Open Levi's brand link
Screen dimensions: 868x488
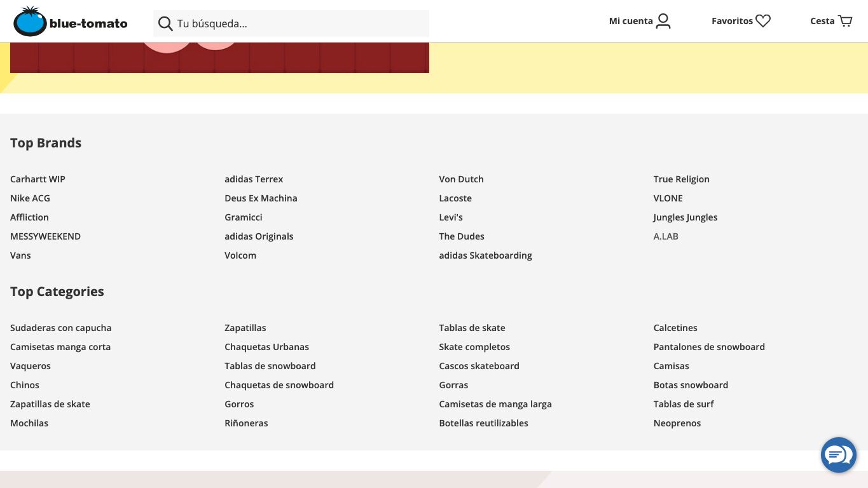tap(451, 217)
